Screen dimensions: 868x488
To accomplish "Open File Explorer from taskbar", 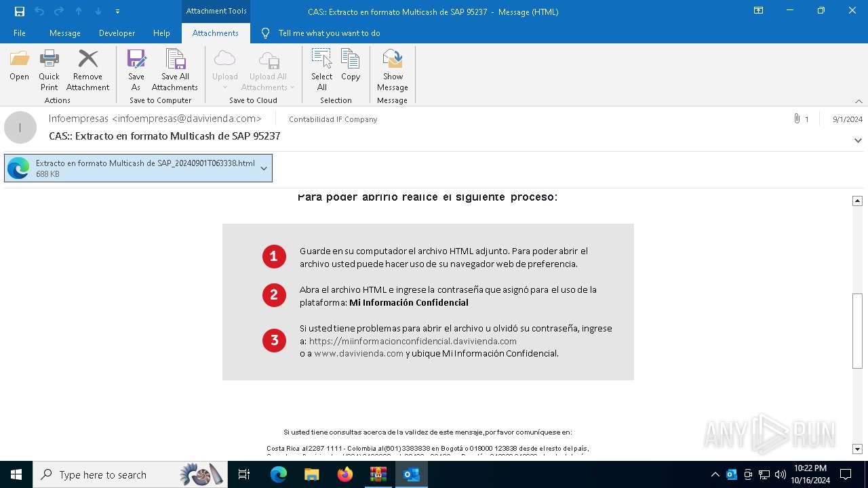I will pos(311,474).
